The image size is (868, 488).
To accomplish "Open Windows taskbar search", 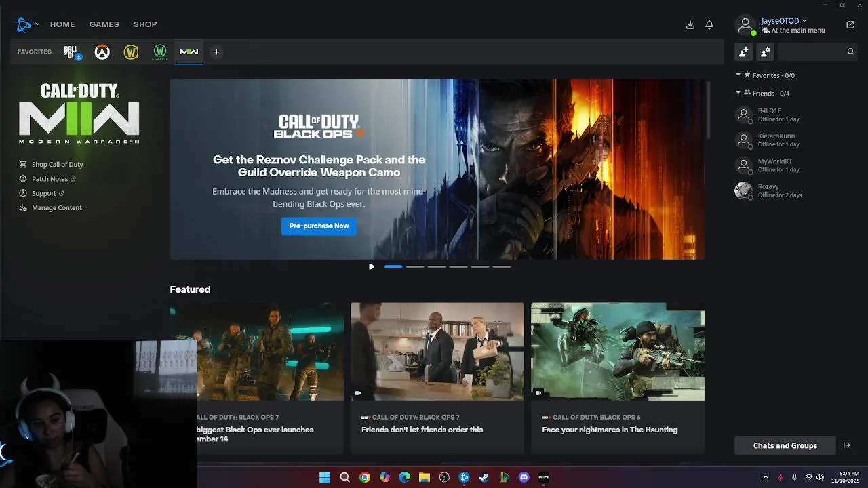I will 344,477.
